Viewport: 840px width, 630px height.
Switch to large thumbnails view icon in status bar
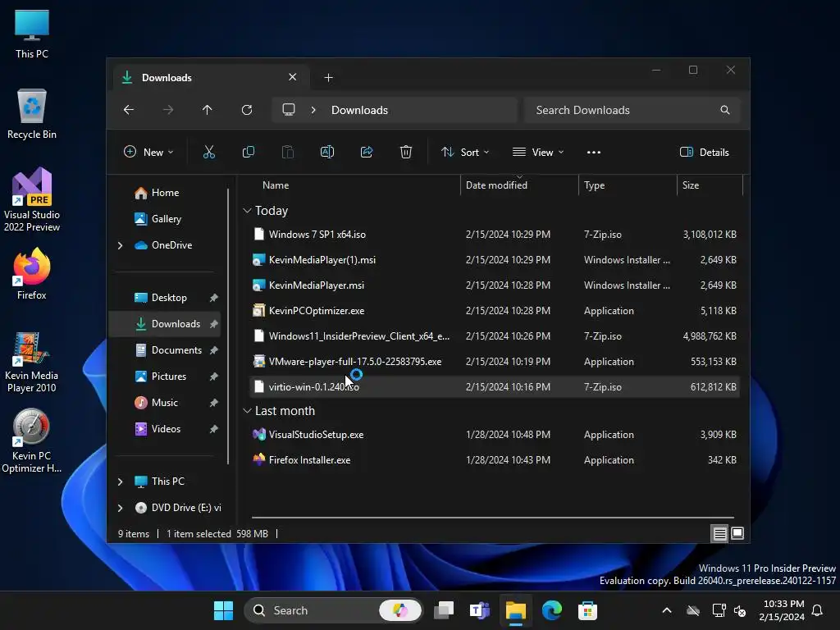coord(737,533)
